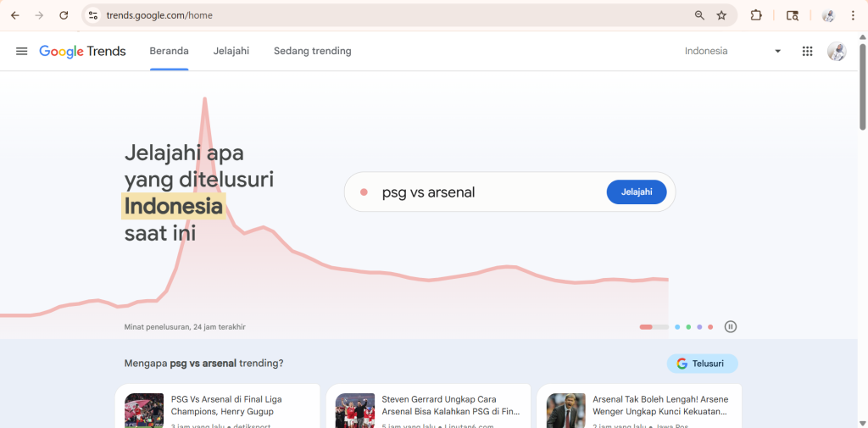The width and height of the screenshot is (868, 428).
Task: Click the psg vs arsenal search field
Action: [509, 192]
